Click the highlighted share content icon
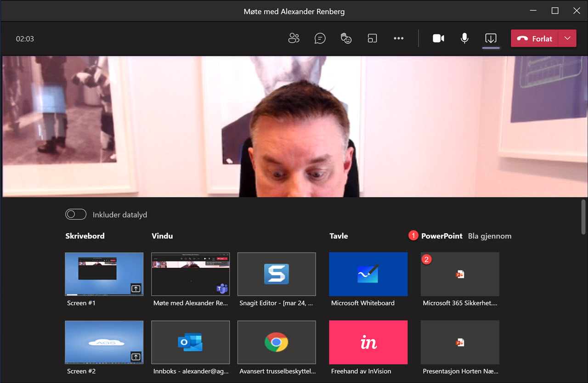The width and height of the screenshot is (588, 383). 491,39
